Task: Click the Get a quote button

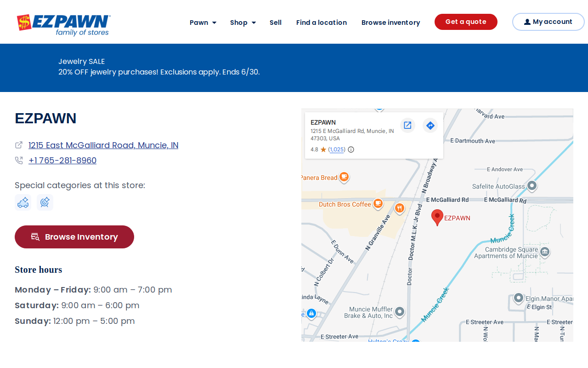Action: (x=466, y=22)
